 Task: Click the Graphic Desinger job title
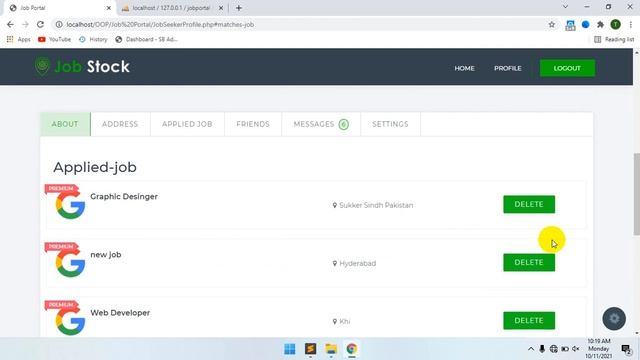(x=124, y=197)
